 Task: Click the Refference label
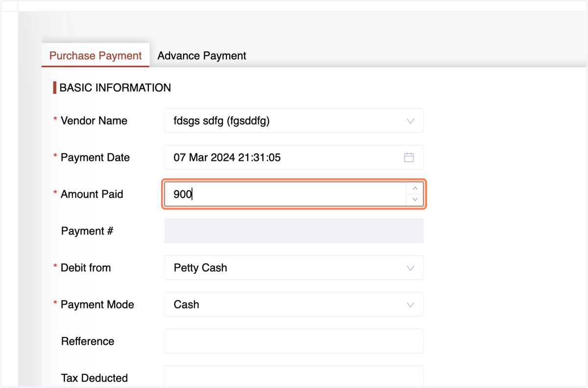pos(87,341)
